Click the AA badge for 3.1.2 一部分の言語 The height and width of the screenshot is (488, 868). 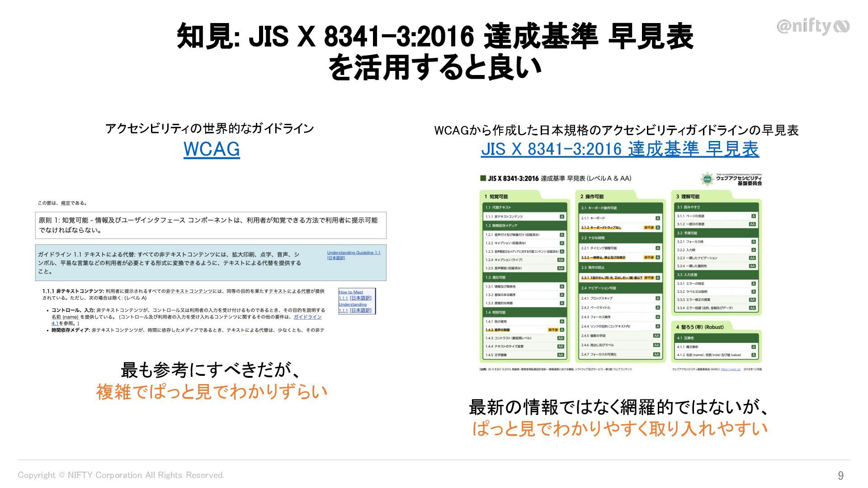pos(752,224)
